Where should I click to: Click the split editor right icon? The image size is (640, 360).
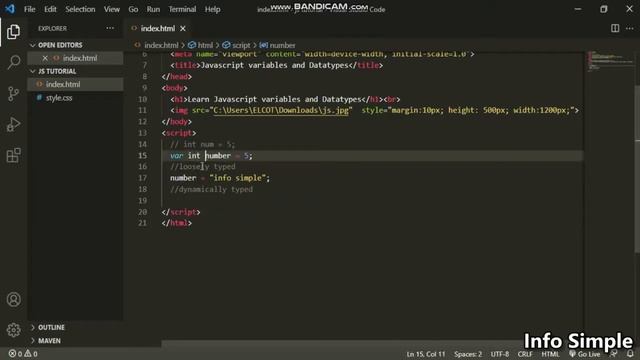coord(615,28)
